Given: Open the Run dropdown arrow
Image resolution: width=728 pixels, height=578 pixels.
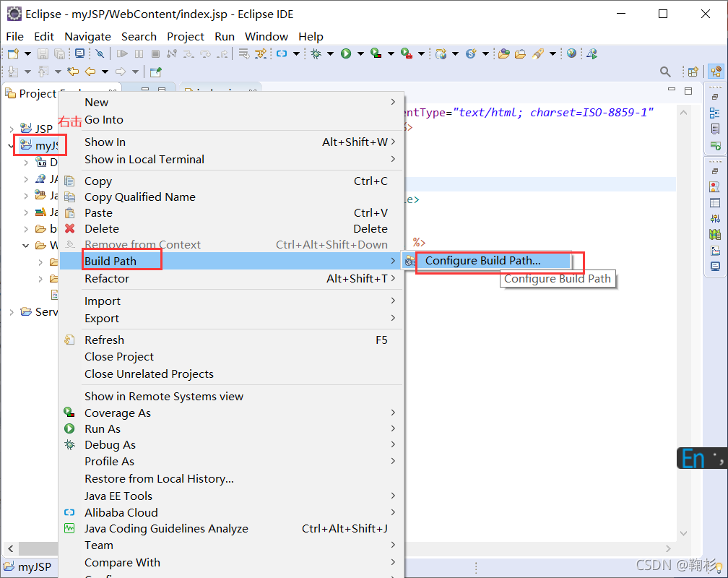Looking at the screenshot, I should coord(360,54).
